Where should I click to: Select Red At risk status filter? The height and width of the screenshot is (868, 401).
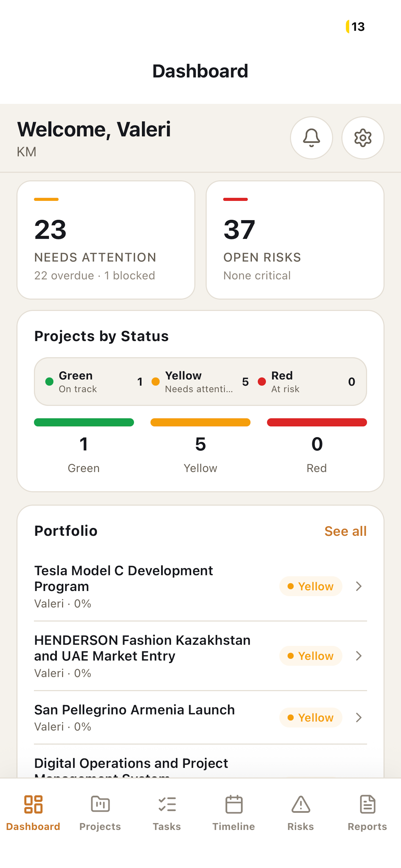point(306,382)
